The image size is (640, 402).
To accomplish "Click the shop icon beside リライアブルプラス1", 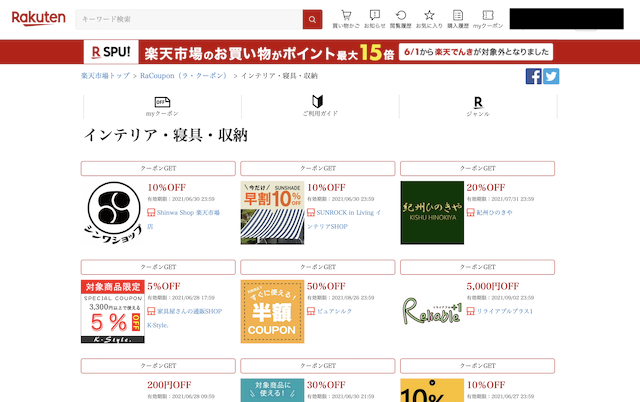I will click(471, 311).
